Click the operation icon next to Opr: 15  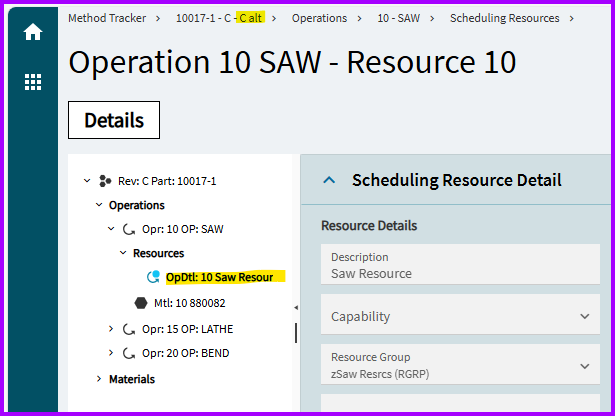[x=129, y=329]
